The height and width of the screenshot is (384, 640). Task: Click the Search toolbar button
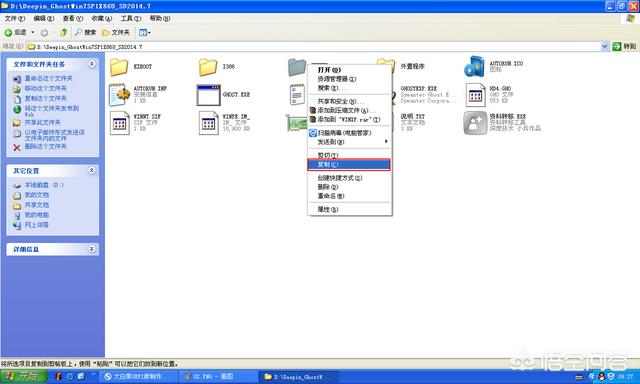pyautogui.click(x=85, y=32)
